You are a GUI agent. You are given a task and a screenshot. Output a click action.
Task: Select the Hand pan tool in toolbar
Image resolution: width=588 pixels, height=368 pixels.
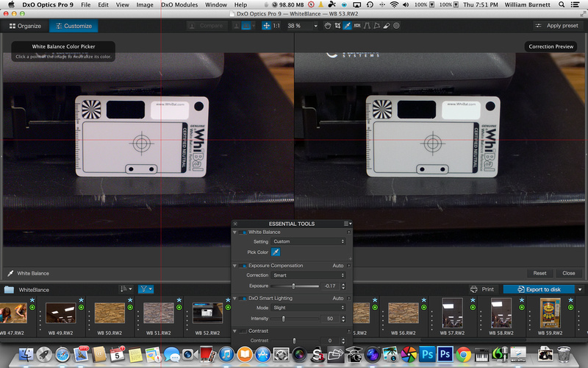(x=327, y=26)
